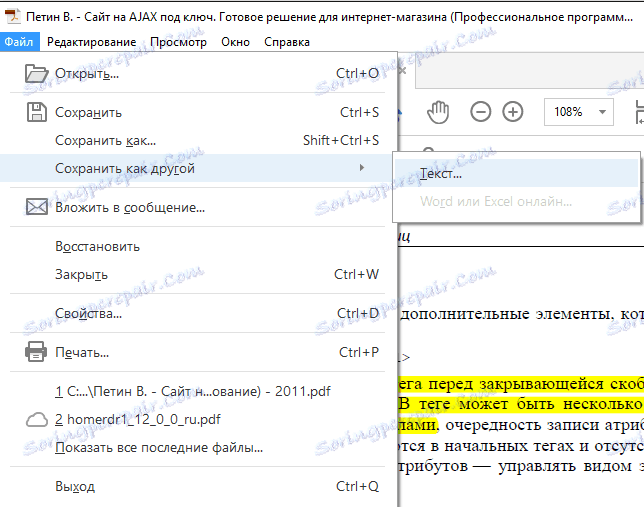
Task: Expand the Сохранить как другой submenu arrow
Action: 362,168
